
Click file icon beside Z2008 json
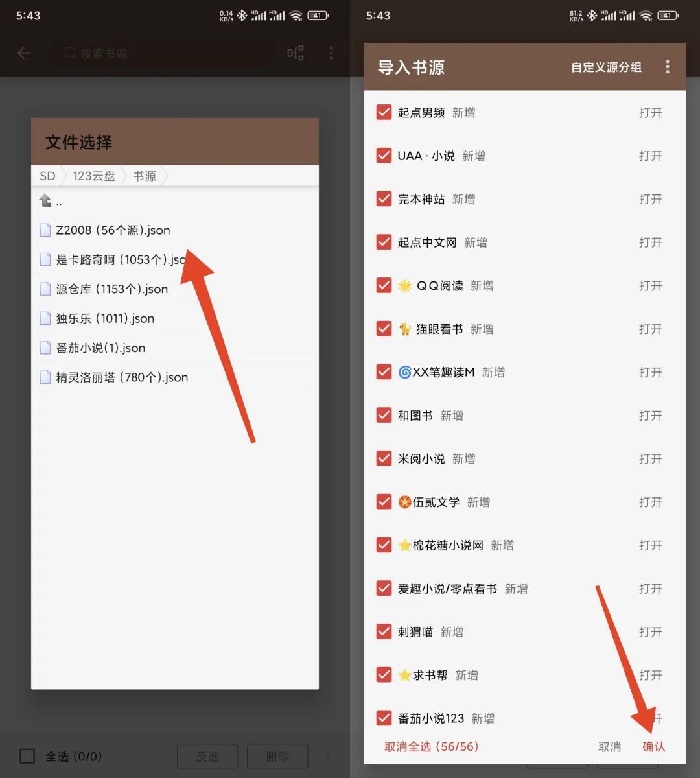(45, 230)
